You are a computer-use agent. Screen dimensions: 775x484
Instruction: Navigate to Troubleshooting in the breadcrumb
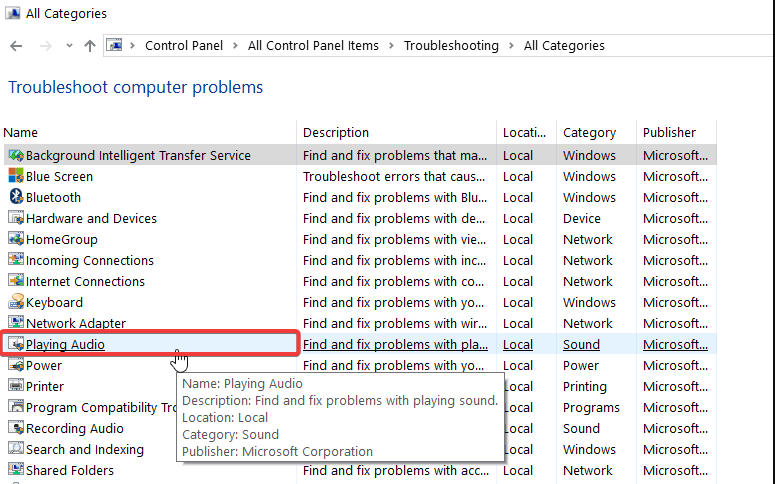click(451, 45)
